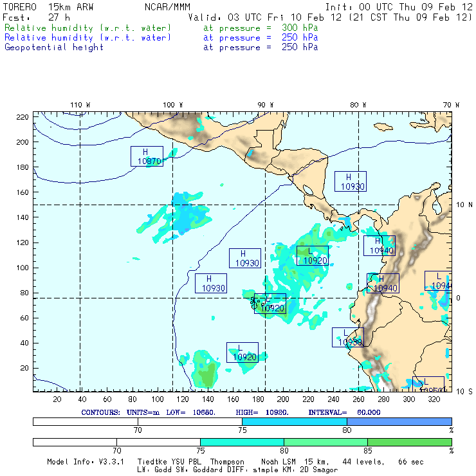Select the "100 W" longitude label
Viewport: 476px width, 476px height.
(x=173, y=105)
